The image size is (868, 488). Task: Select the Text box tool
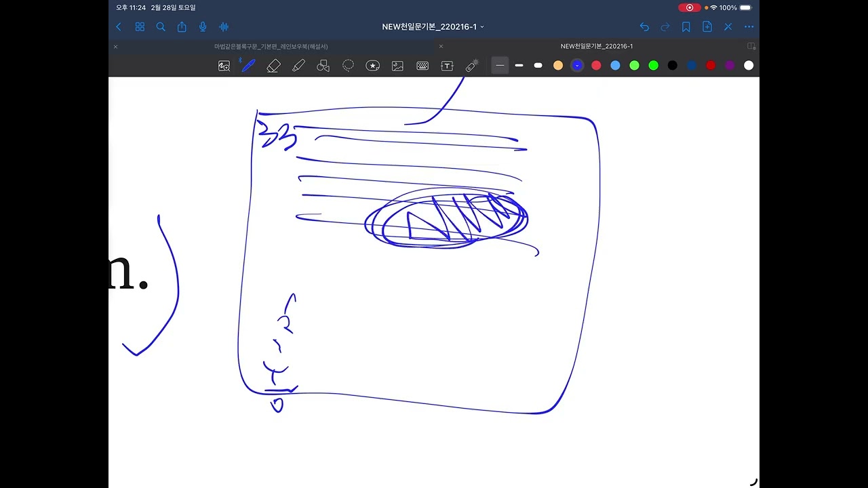pyautogui.click(x=447, y=66)
